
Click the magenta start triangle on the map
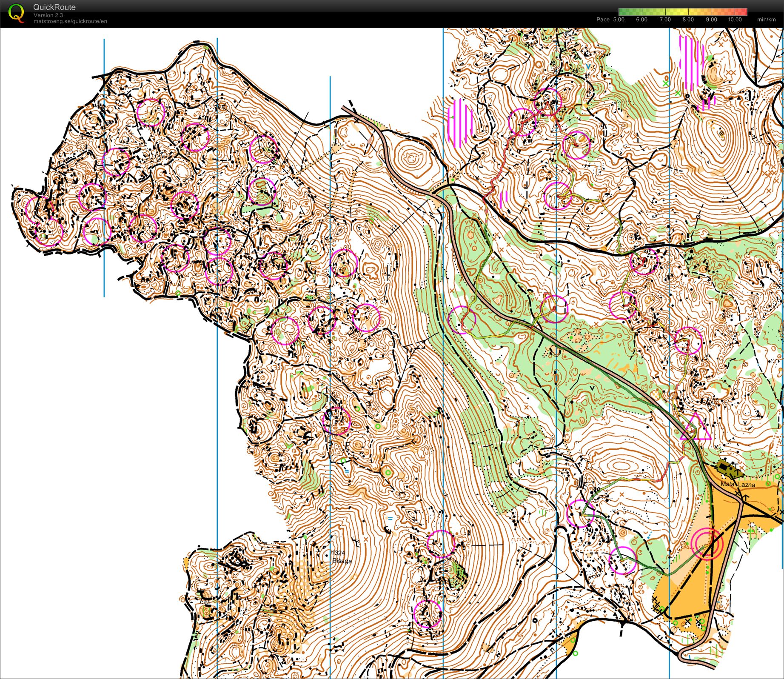click(696, 427)
